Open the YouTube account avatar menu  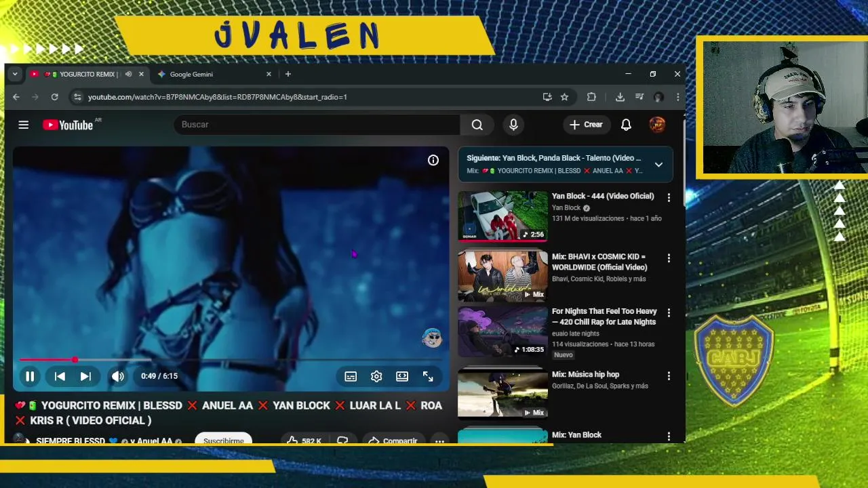click(657, 125)
